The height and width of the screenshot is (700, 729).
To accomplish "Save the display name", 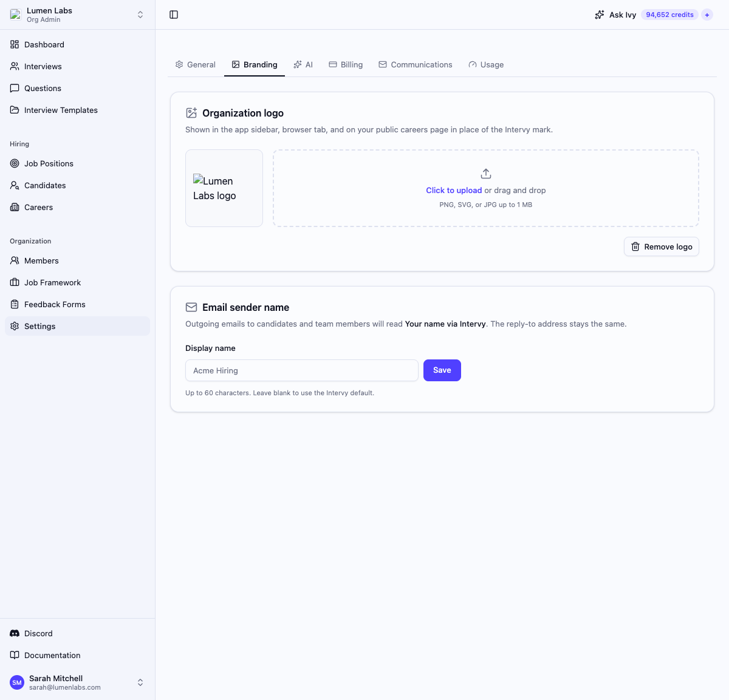I will 442,370.
